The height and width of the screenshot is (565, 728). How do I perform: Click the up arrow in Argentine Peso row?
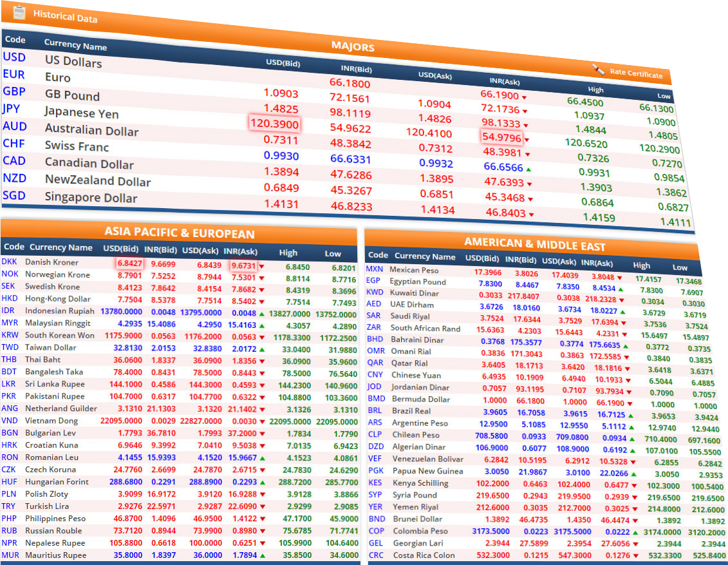click(631, 427)
